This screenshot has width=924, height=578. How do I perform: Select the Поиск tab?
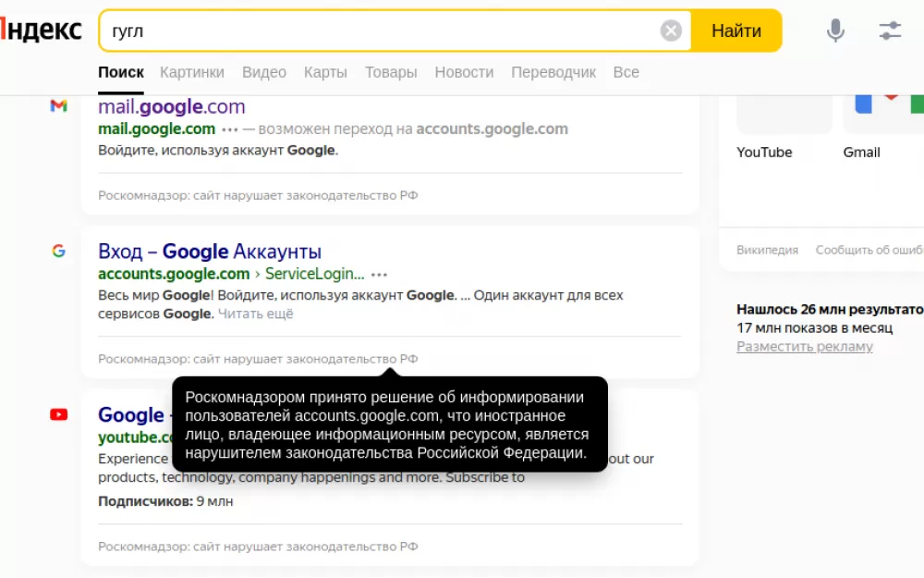[x=121, y=72]
